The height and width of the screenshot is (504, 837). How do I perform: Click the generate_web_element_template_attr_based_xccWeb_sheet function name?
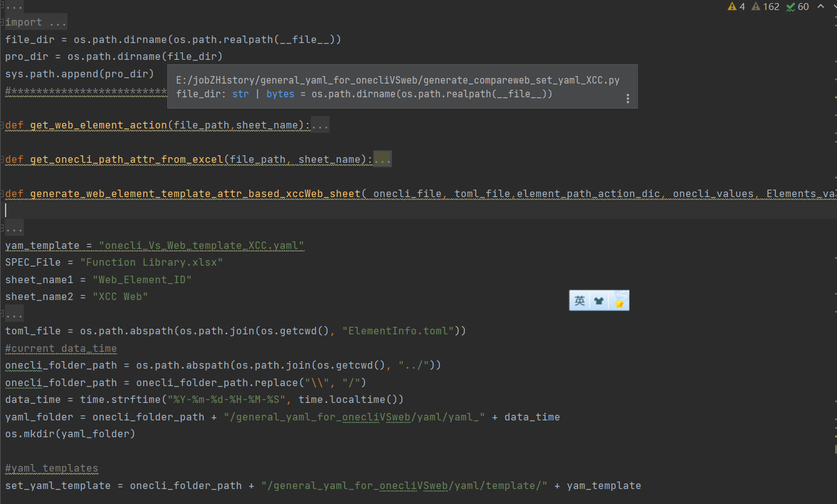pyautogui.click(x=195, y=194)
